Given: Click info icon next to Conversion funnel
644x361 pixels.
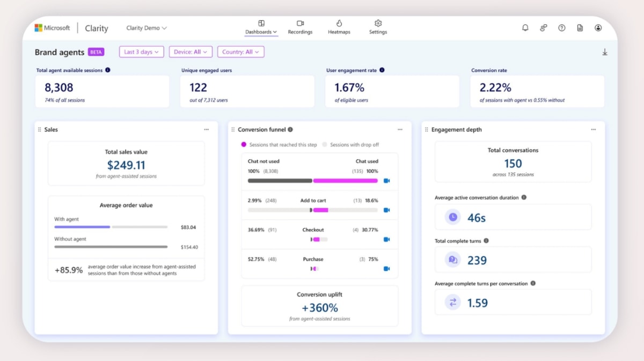Looking at the screenshot, I should pos(290,129).
